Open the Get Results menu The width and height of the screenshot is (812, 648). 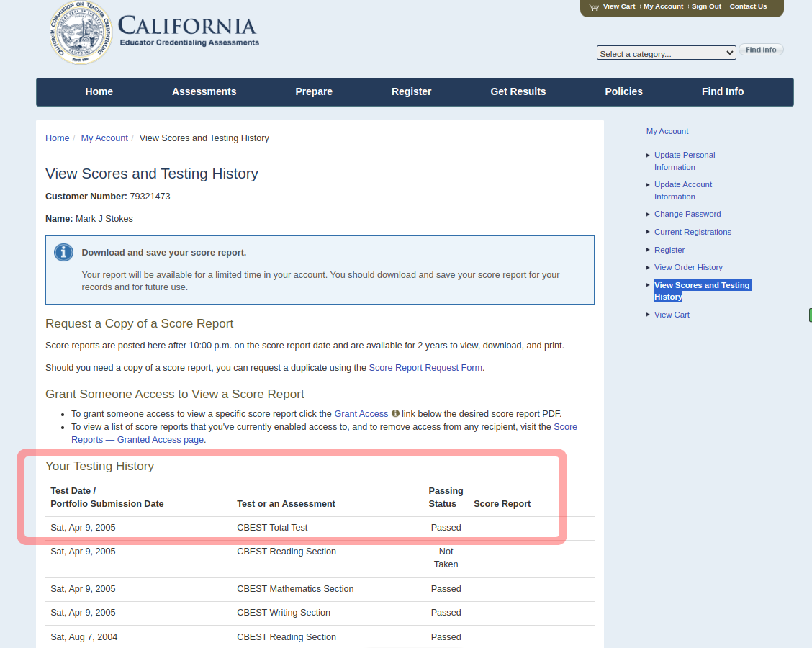click(518, 91)
